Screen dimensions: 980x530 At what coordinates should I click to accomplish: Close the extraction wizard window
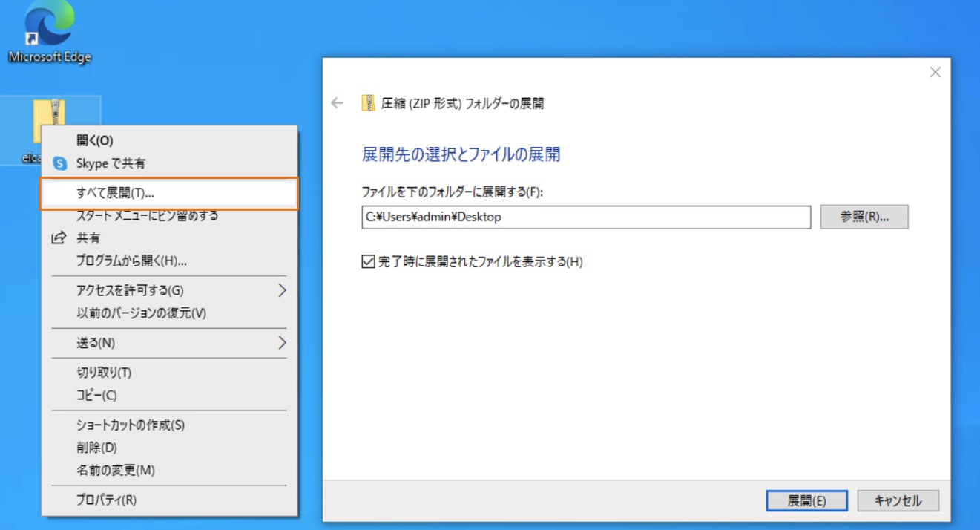[935, 72]
